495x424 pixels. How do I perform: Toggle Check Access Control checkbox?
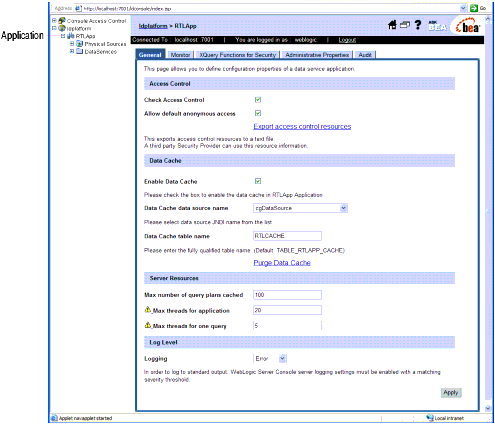point(258,99)
